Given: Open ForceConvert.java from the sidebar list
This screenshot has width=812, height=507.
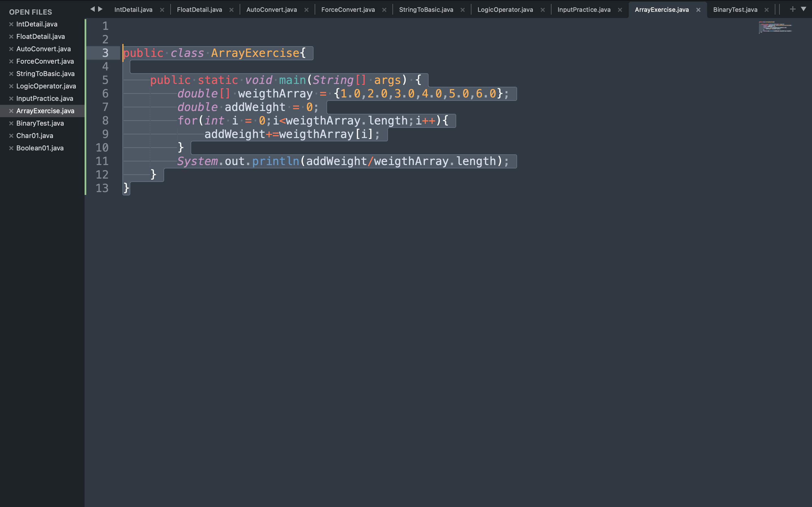Looking at the screenshot, I should [45, 61].
